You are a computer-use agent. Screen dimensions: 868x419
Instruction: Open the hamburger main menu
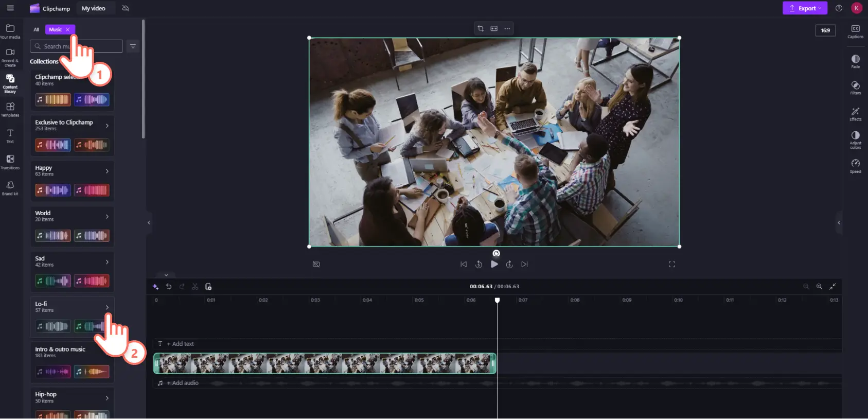coord(10,8)
